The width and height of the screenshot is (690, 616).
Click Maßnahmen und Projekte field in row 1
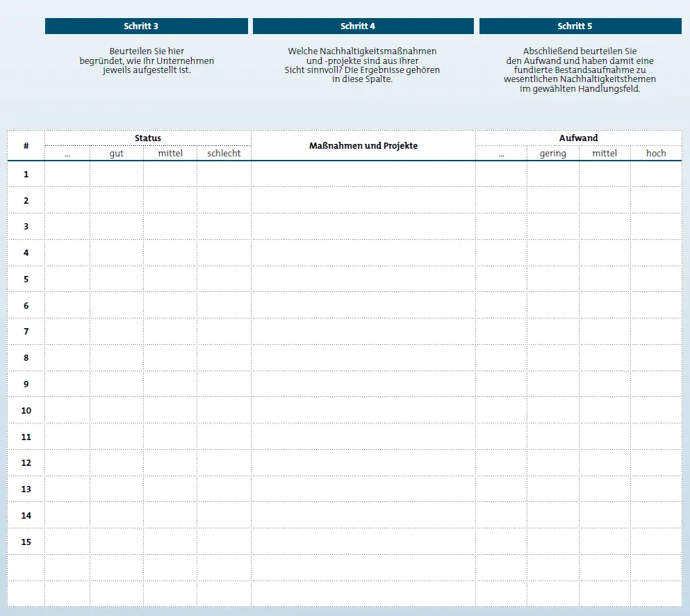click(363, 175)
